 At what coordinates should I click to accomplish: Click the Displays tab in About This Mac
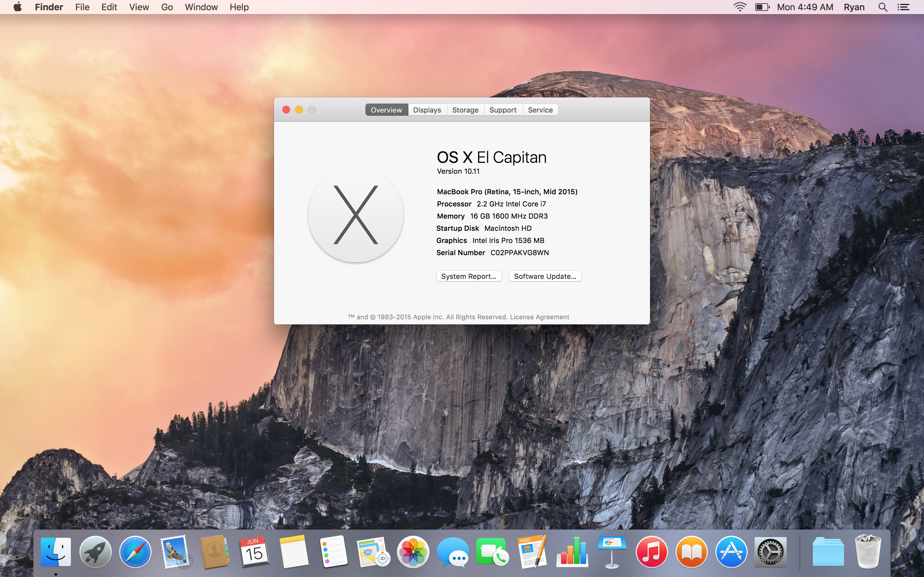[x=426, y=110]
